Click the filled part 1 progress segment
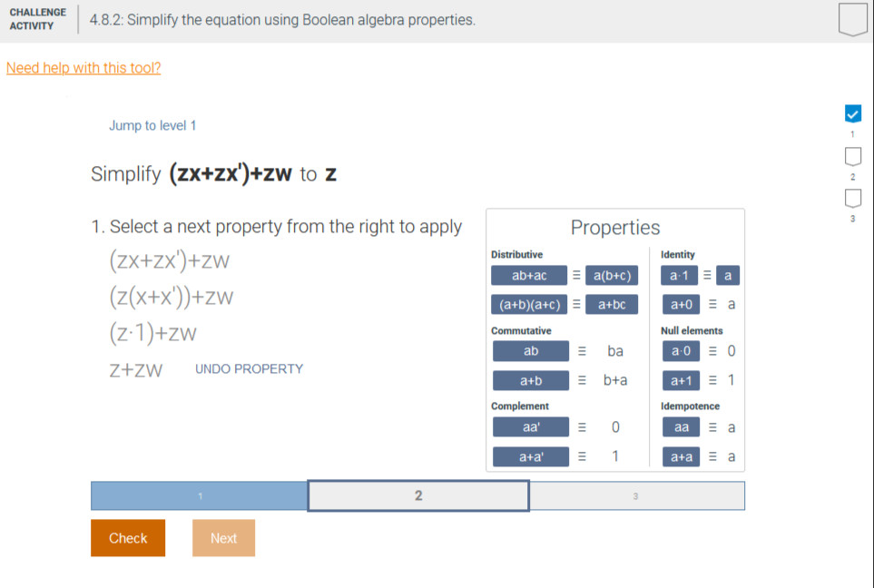 [x=200, y=495]
